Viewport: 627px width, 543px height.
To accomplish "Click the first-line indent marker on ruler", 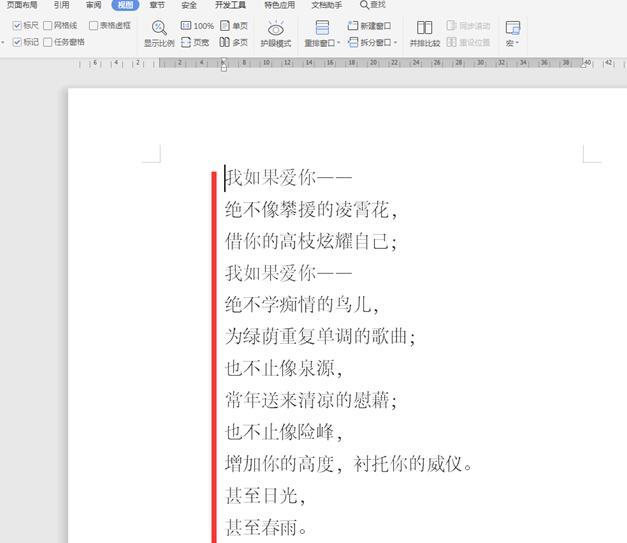I will point(224,61).
